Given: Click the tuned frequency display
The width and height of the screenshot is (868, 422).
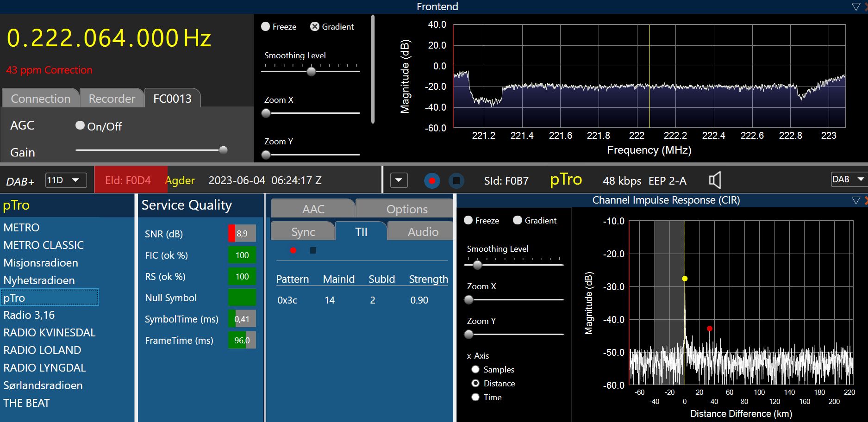Looking at the screenshot, I should tap(109, 38).
